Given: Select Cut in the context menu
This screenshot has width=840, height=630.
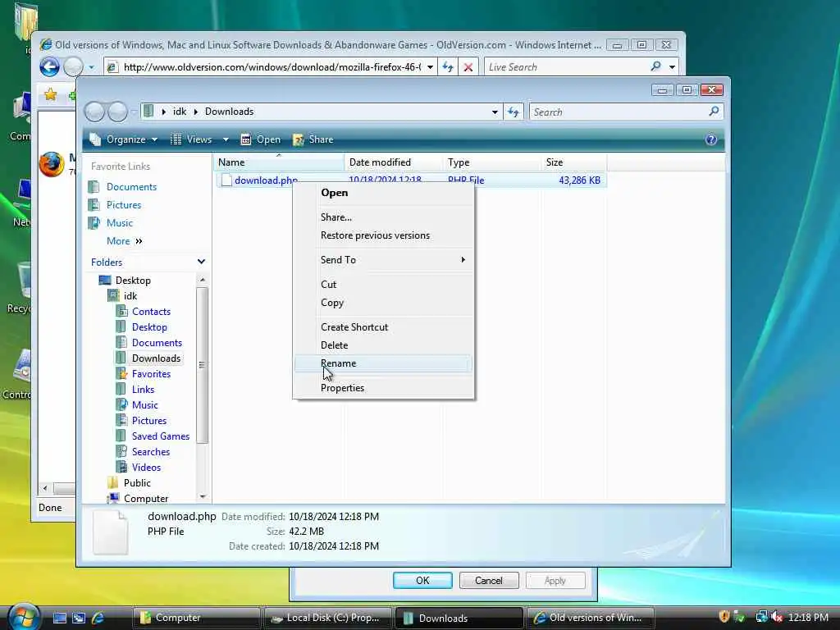Looking at the screenshot, I should click(382, 285).
